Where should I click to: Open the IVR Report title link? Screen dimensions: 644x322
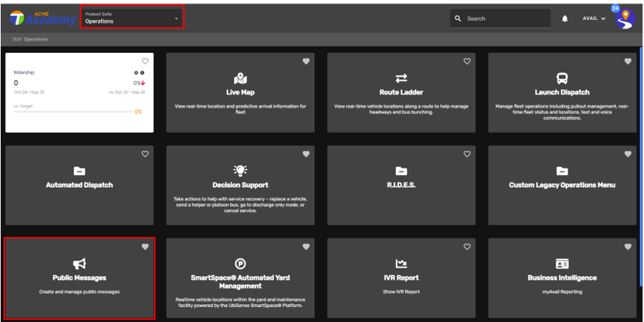pos(402,278)
